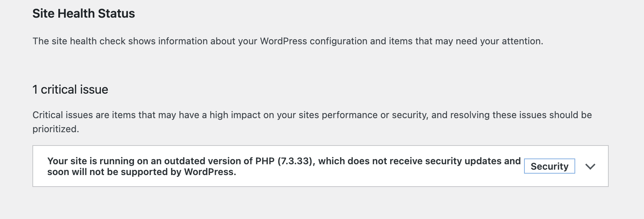Image resolution: width=644 pixels, height=219 pixels.
Task: Click "Your site is running" text
Action: [91, 161]
